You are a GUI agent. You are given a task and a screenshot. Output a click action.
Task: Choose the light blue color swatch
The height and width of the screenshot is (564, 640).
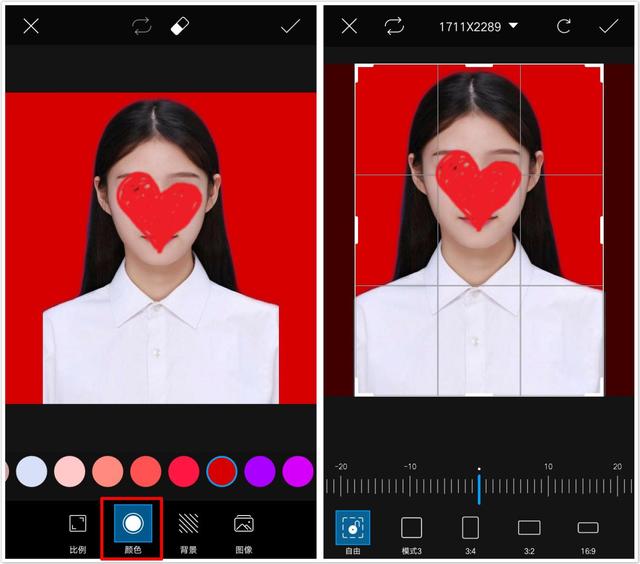click(31, 471)
